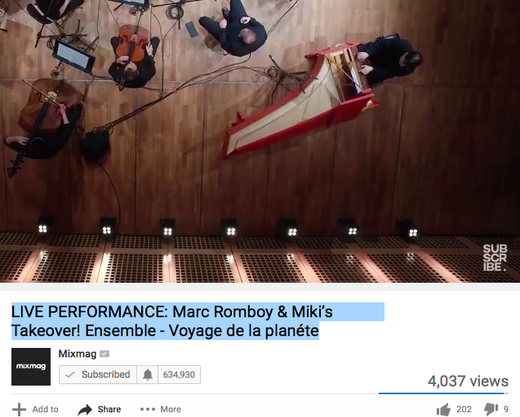Click the dislike count 9
Screen dimensions: 520x417
506,409
